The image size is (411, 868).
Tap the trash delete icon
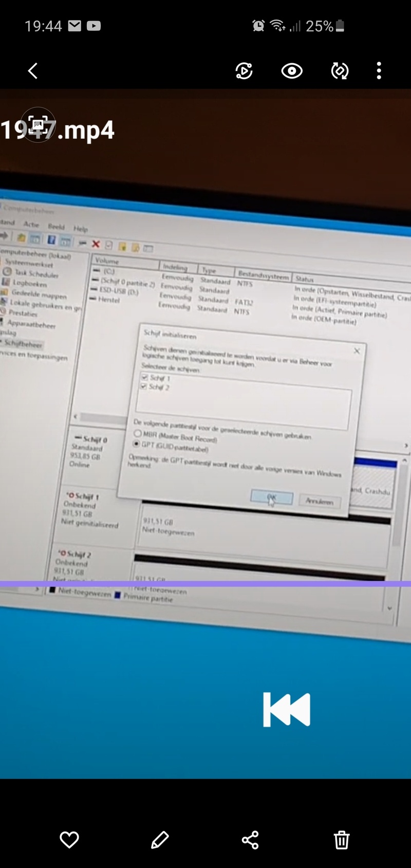point(342,840)
